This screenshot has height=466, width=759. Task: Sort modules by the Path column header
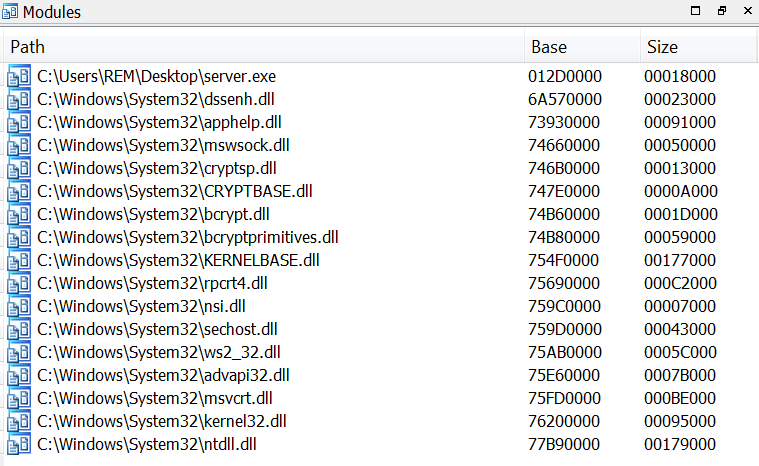[264, 47]
